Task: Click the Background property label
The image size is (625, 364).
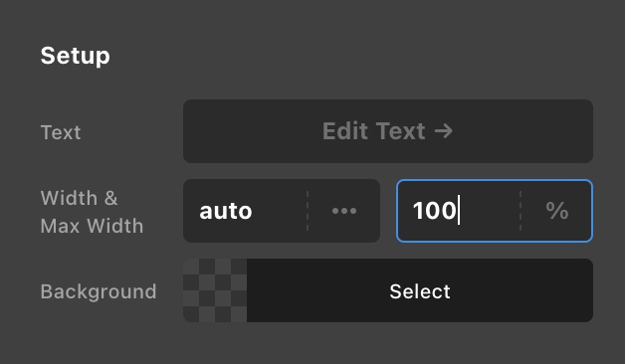Action: point(99,291)
